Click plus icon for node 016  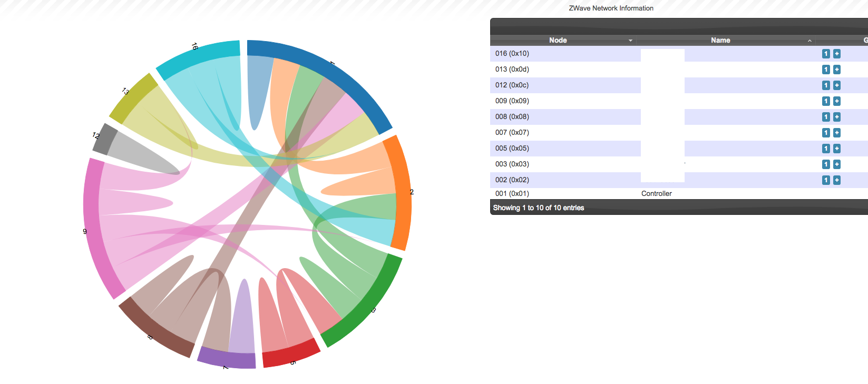[x=836, y=54]
